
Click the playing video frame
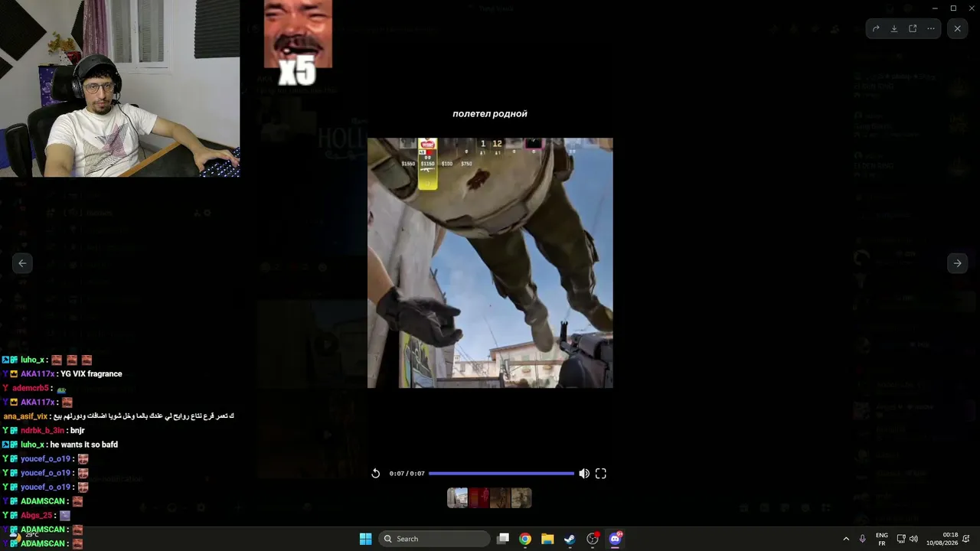point(490,262)
